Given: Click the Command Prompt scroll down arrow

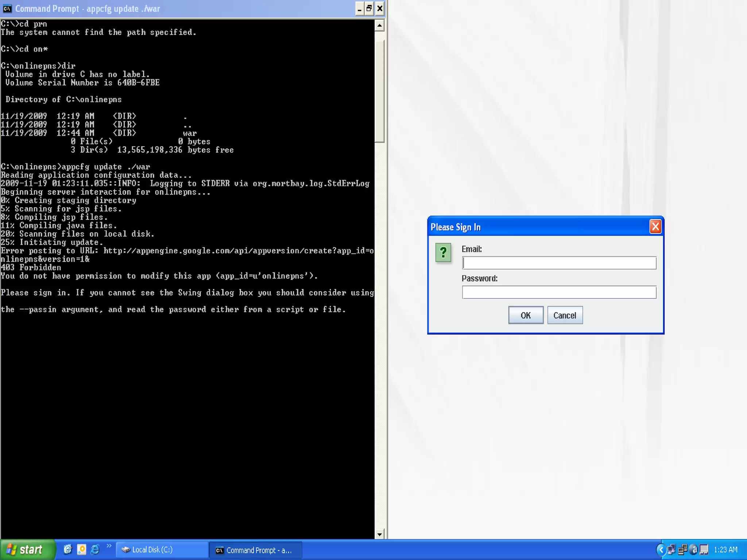Looking at the screenshot, I should 379,534.
